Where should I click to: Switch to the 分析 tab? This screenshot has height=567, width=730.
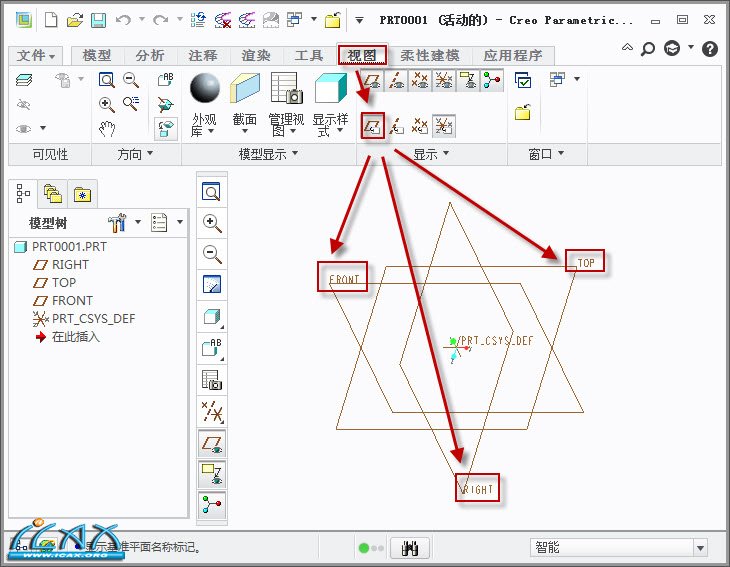[150, 55]
